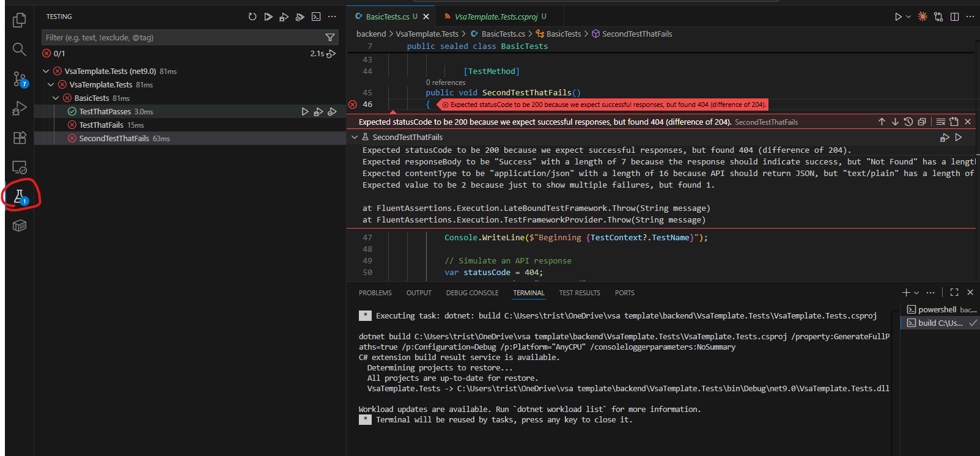This screenshot has height=456, width=980.
Task: Click BasicTests in the breadcrumb path
Action: [x=563, y=34]
